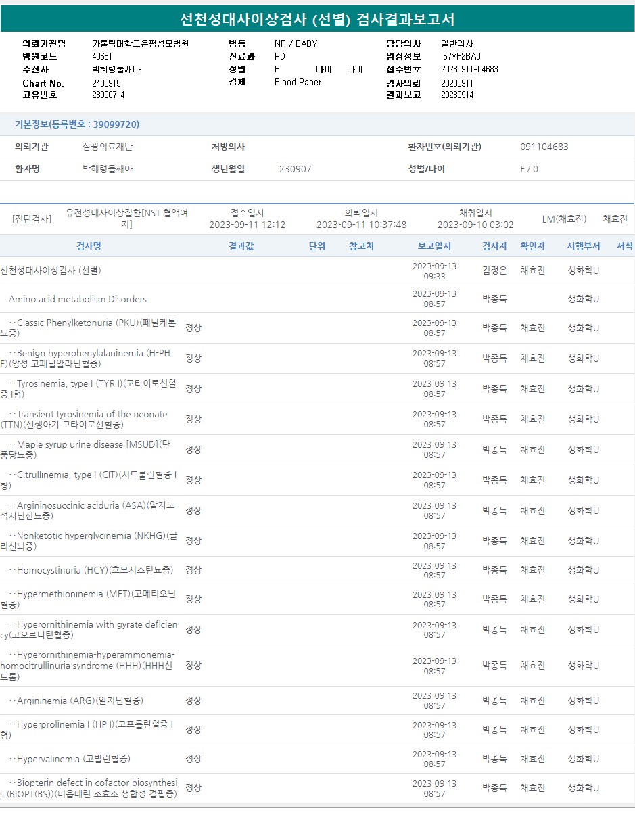Select the test name 유전성대사이상질환[NST 혈액여지]

point(126,218)
